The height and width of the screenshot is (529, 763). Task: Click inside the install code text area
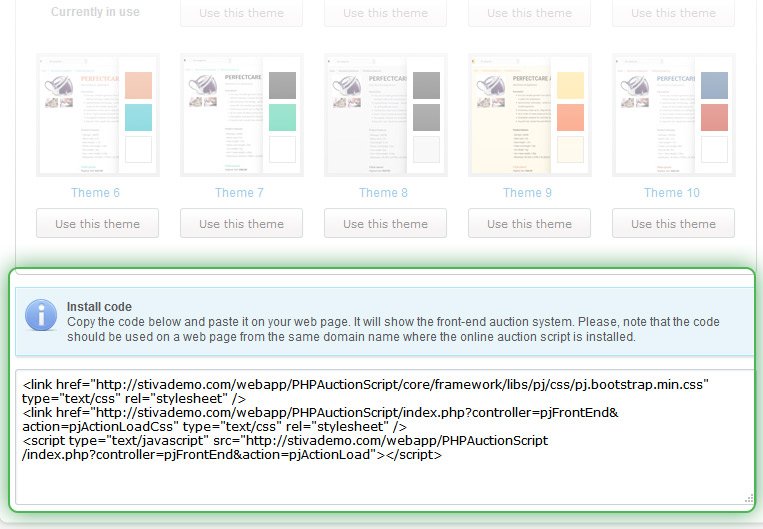(x=384, y=437)
